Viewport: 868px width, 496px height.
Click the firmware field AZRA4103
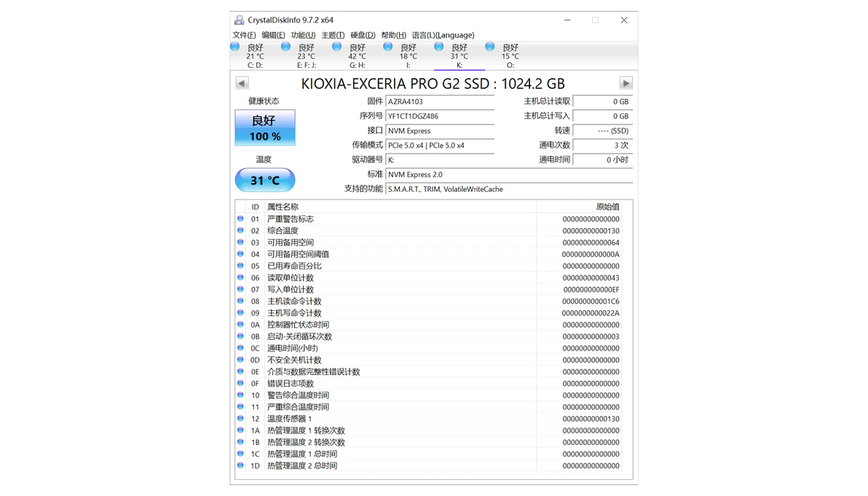click(440, 101)
